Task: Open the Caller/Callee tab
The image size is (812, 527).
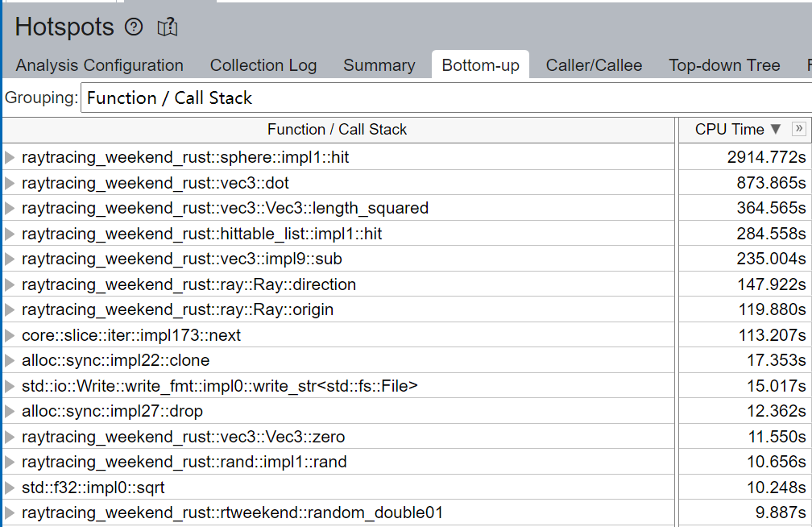Action: tap(594, 65)
